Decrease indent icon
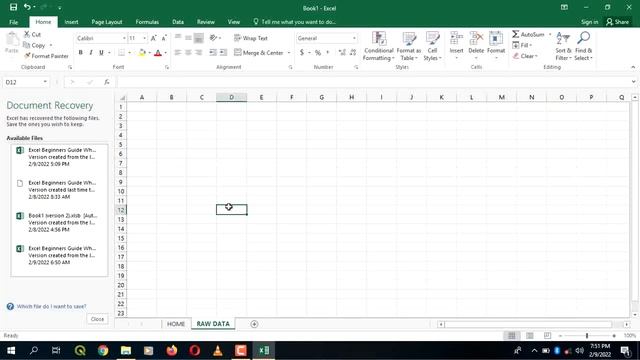640x360 pixels. pyautogui.click(x=213, y=53)
